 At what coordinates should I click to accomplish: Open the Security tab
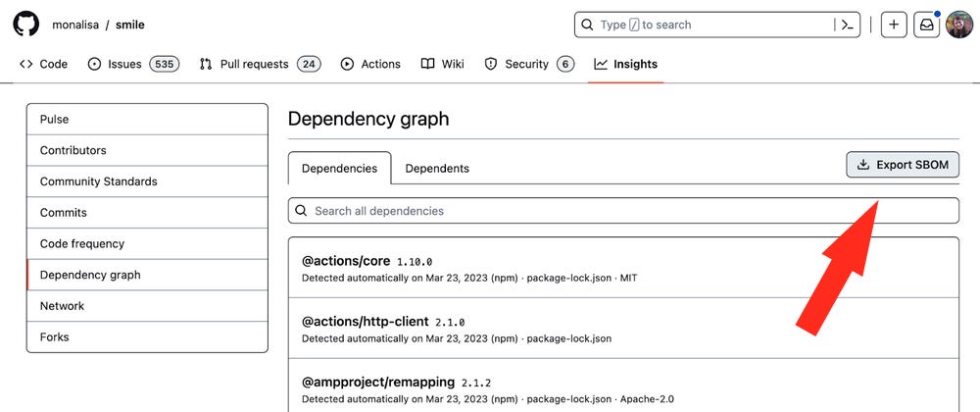tap(529, 64)
